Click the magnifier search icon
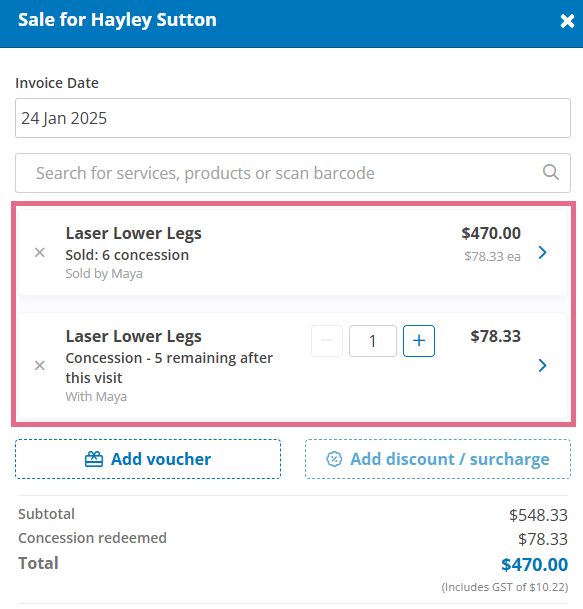This screenshot has width=583, height=609. pos(551,172)
